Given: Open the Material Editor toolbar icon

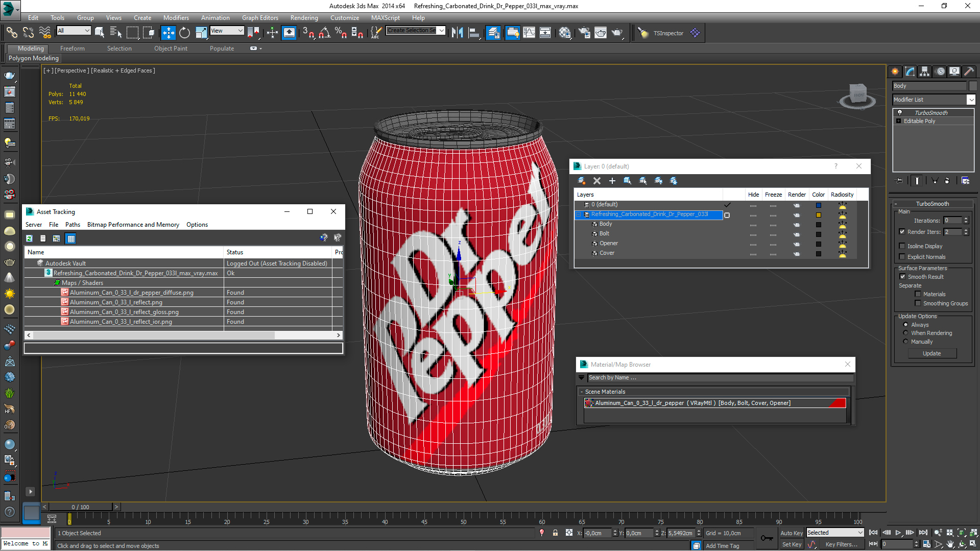Looking at the screenshot, I should (x=564, y=33).
